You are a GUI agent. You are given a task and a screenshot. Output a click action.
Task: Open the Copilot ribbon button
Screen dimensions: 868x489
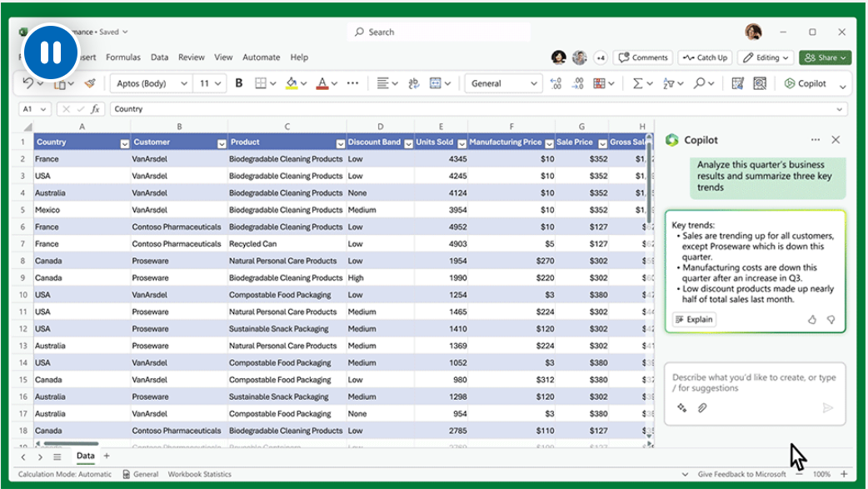click(x=806, y=83)
